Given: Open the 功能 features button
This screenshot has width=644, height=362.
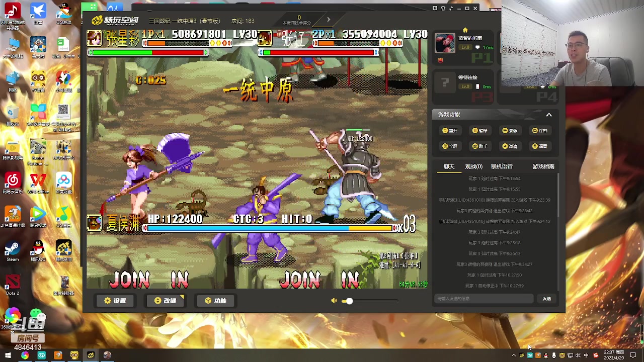Looking at the screenshot, I should coord(215,301).
